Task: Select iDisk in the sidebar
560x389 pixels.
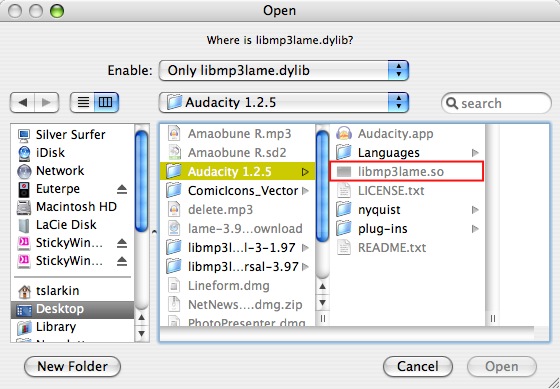Action: click(x=50, y=153)
